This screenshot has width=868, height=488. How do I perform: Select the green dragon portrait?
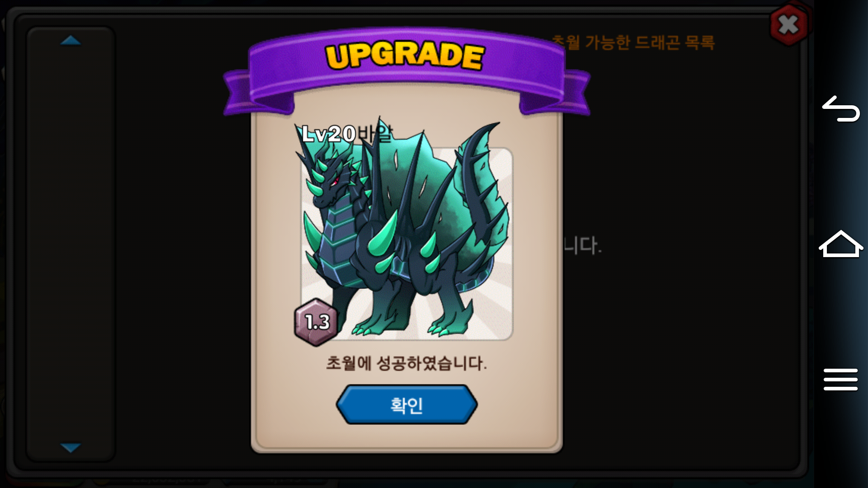pyautogui.click(x=407, y=235)
